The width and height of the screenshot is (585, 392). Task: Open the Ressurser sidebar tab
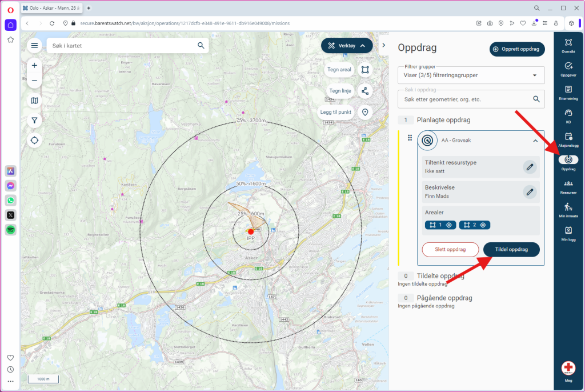coord(568,187)
